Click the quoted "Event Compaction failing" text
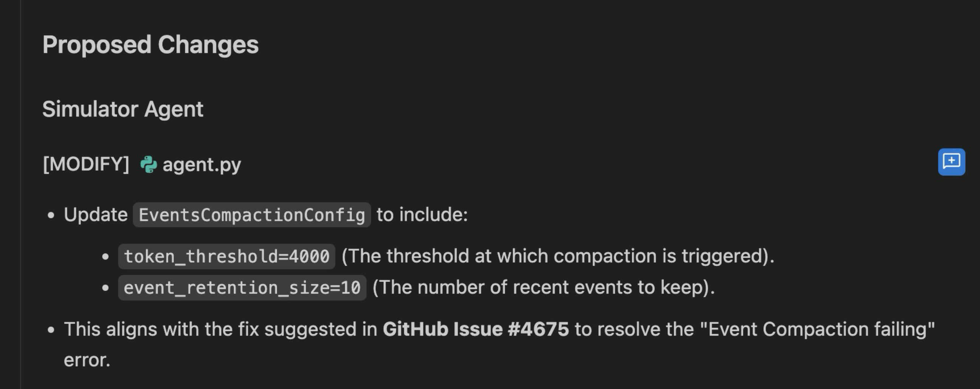This screenshot has width=980, height=389. pyautogui.click(x=817, y=329)
